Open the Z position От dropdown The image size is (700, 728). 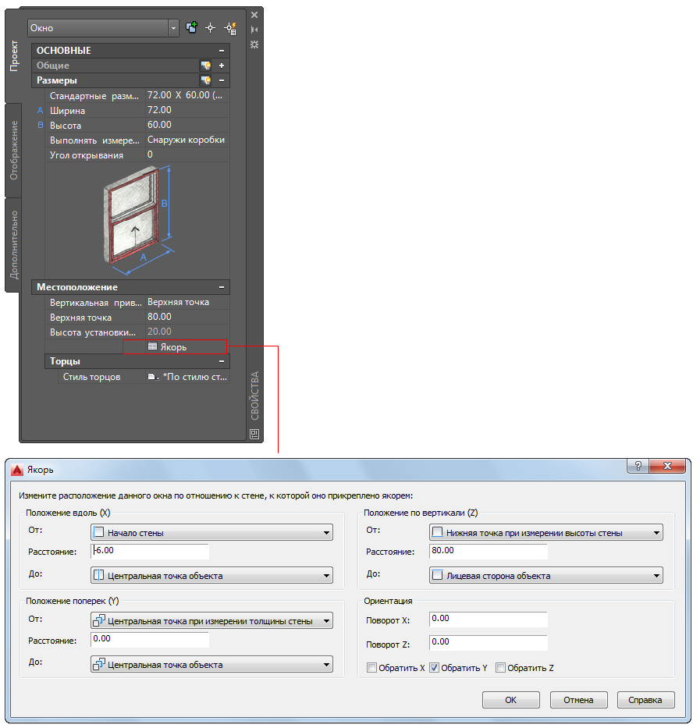click(x=545, y=532)
